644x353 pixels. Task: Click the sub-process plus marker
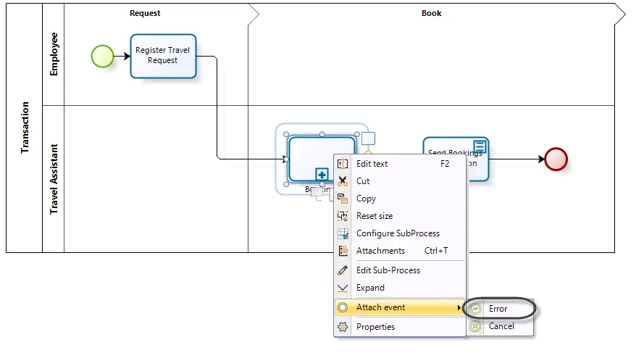(x=322, y=174)
